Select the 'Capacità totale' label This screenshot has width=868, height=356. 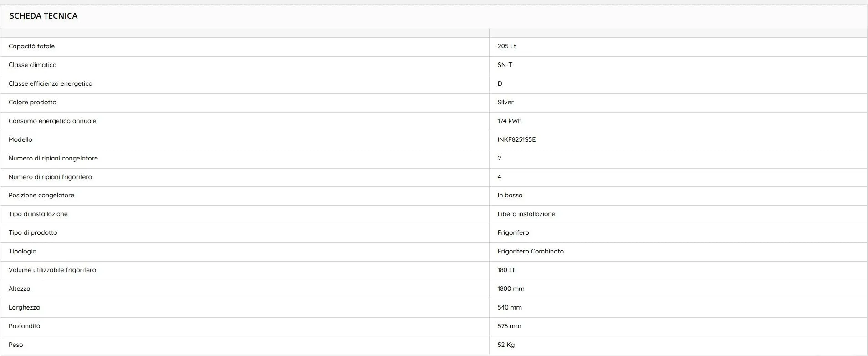[x=31, y=46]
